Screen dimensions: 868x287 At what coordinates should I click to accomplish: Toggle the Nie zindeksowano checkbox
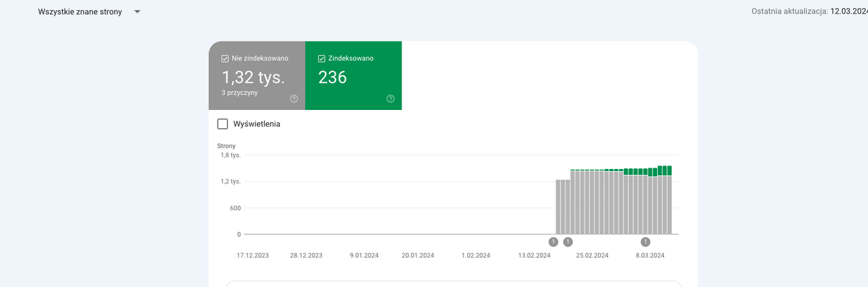(x=225, y=58)
